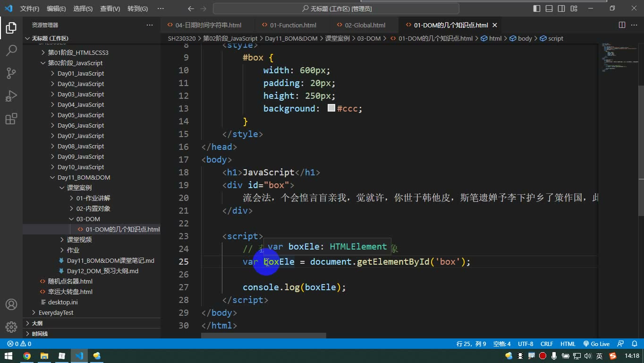Screen dimensions: 644x363
Task: Toggle the bottom panel layout button
Action: 549,9
